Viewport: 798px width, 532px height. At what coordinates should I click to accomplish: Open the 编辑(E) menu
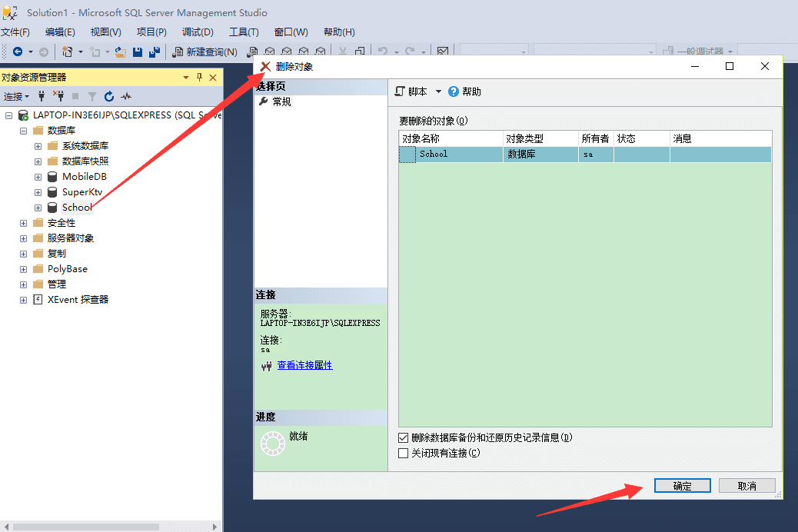(60, 32)
